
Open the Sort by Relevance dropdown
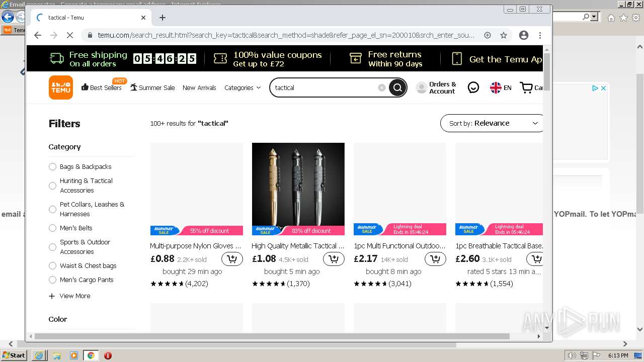coord(492,123)
